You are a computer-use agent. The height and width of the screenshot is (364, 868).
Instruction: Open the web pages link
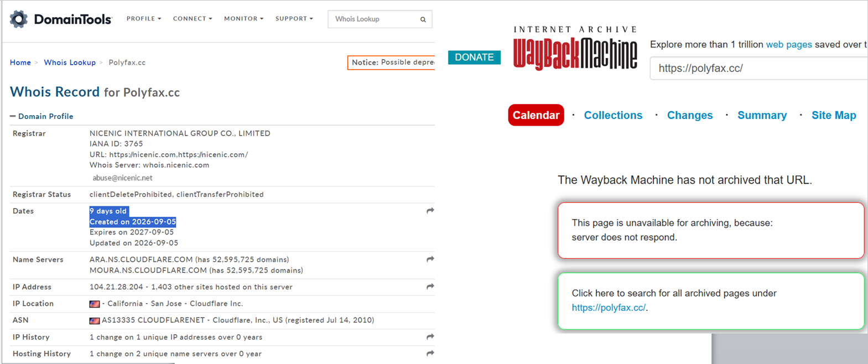(x=789, y=44)
